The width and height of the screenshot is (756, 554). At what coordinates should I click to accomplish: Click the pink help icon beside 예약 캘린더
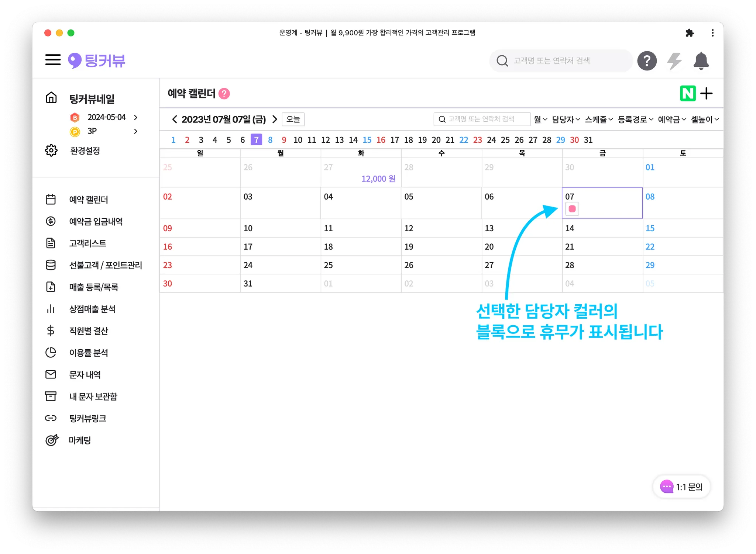point(224,94)
